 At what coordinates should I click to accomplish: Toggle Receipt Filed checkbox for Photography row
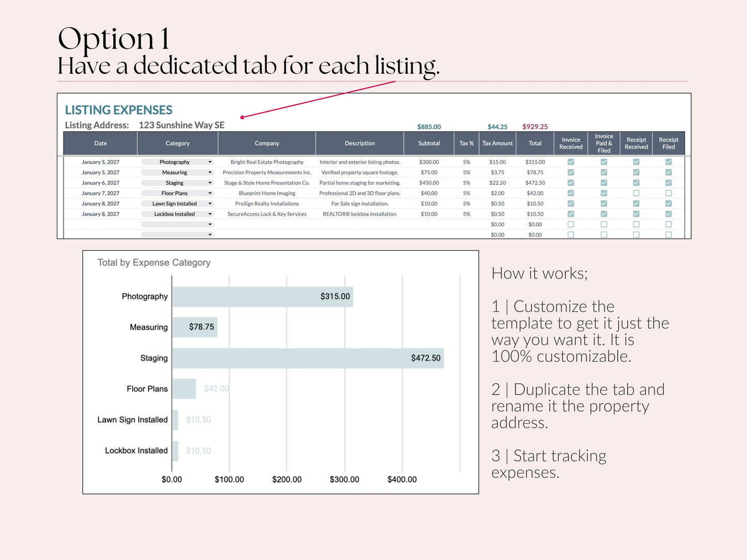668,162
